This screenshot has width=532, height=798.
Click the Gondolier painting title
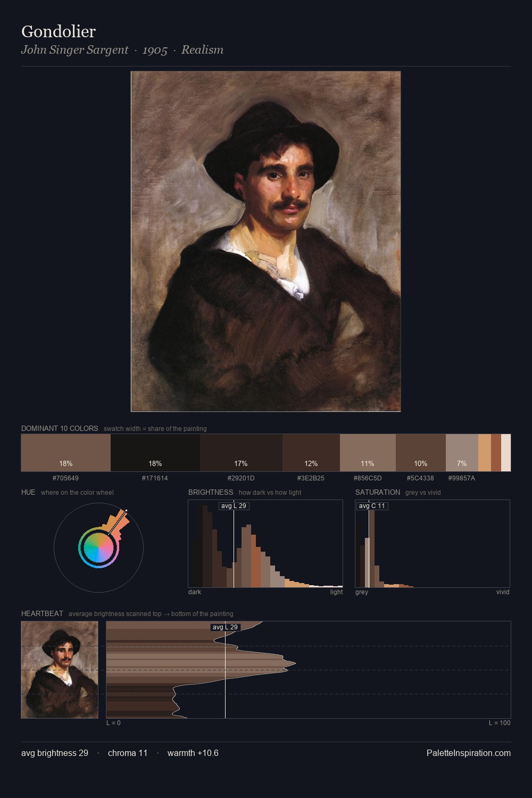[x=59, y=31]
